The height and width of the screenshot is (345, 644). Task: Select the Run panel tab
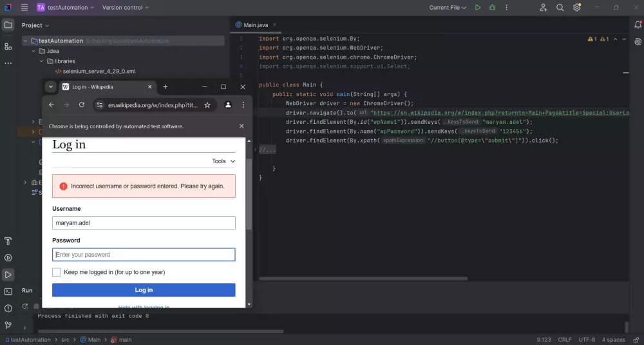[x=27, y=290]
